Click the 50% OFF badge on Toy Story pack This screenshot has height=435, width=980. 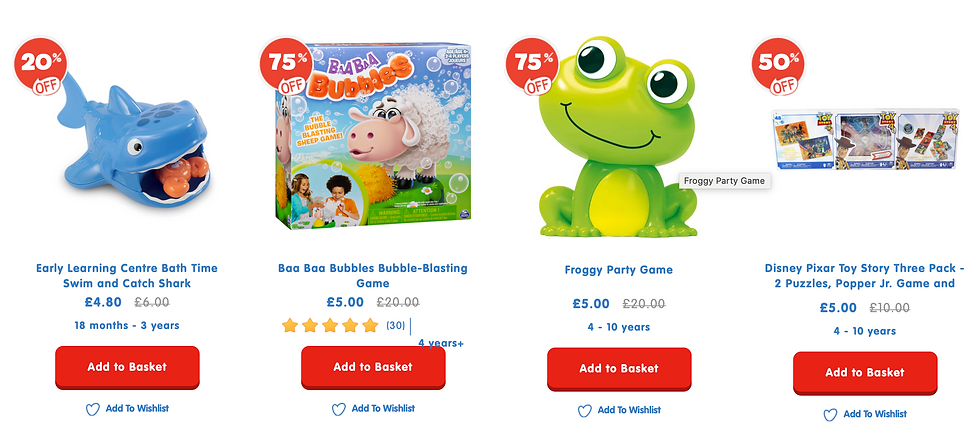[x=778, y=65]
